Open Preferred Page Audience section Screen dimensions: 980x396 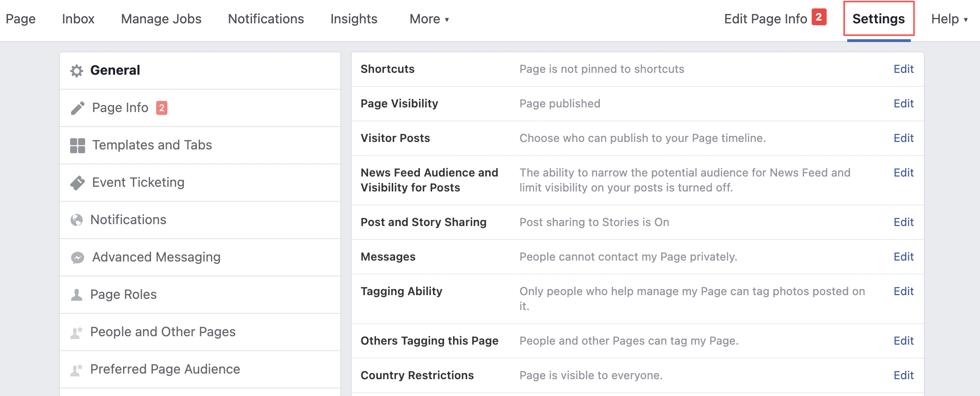200,369
